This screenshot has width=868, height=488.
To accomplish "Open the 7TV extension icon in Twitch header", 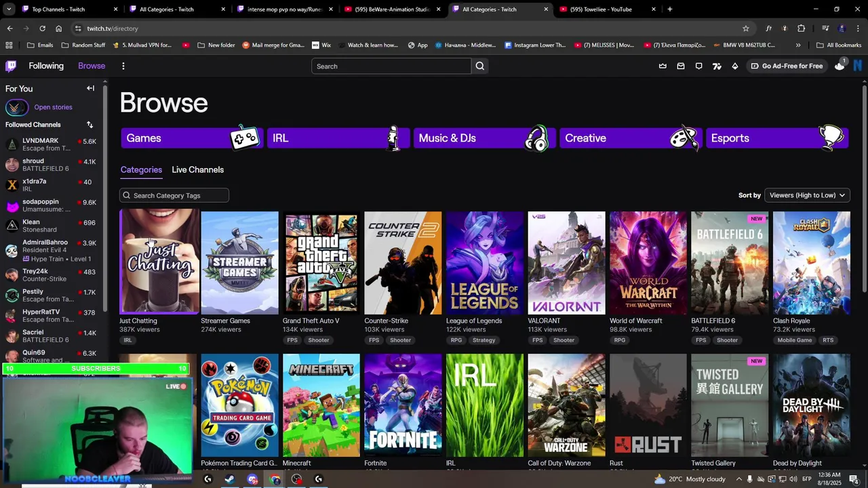I will tap(717, 66).
